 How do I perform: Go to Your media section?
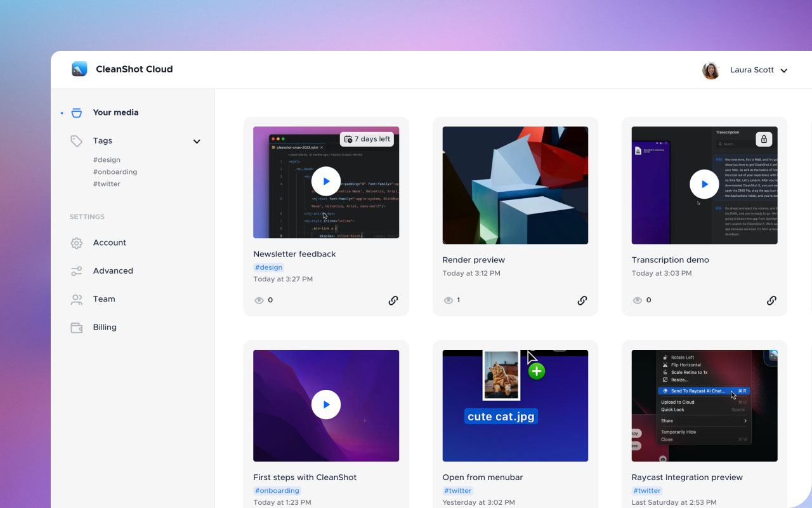click(x=115, y=112)
